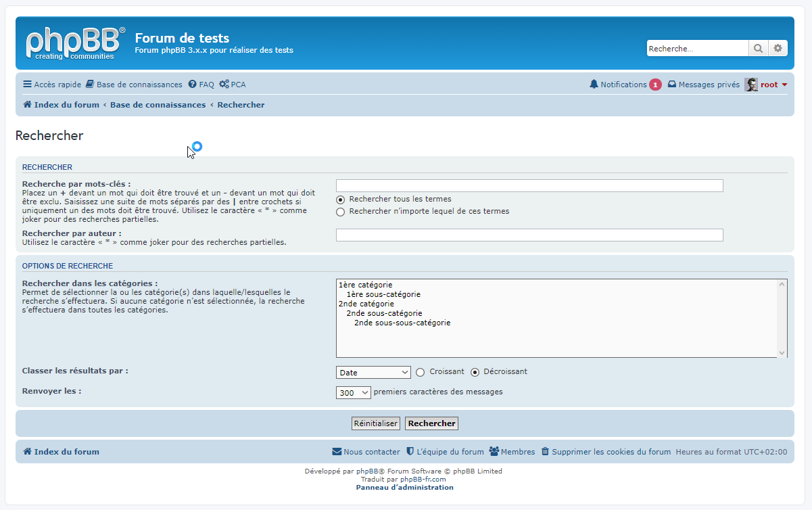
Task: Select Rechercher tous les termes radio
Action: pos(341,200)
